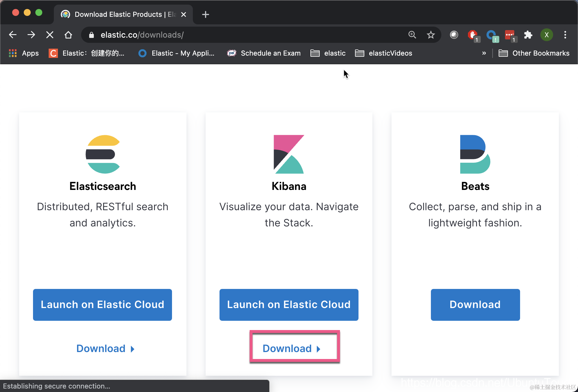
Task: Open the Chrome three-dot menu
Action: click(x=565, y=35)
